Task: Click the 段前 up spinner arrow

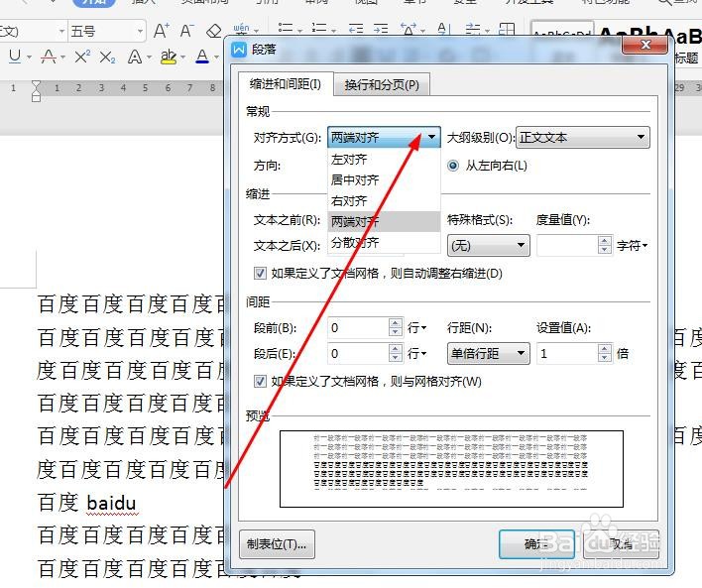Action: (395, 323)
